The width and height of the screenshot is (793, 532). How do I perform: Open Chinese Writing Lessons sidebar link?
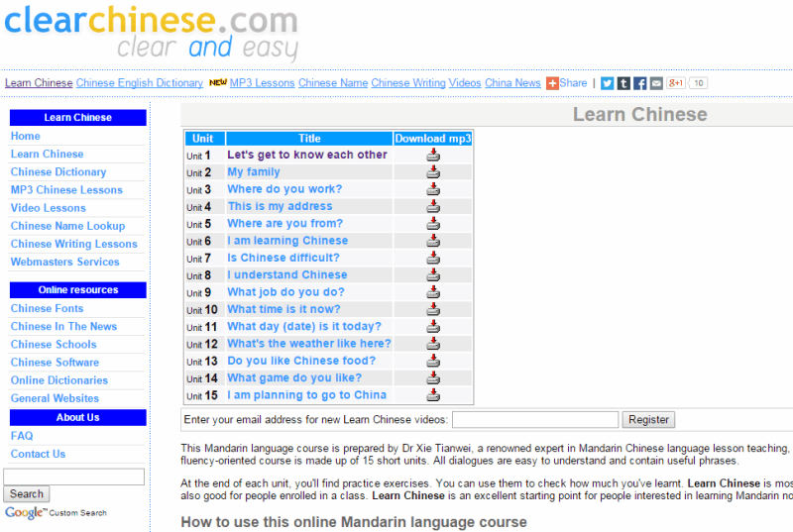click(73, 244)
